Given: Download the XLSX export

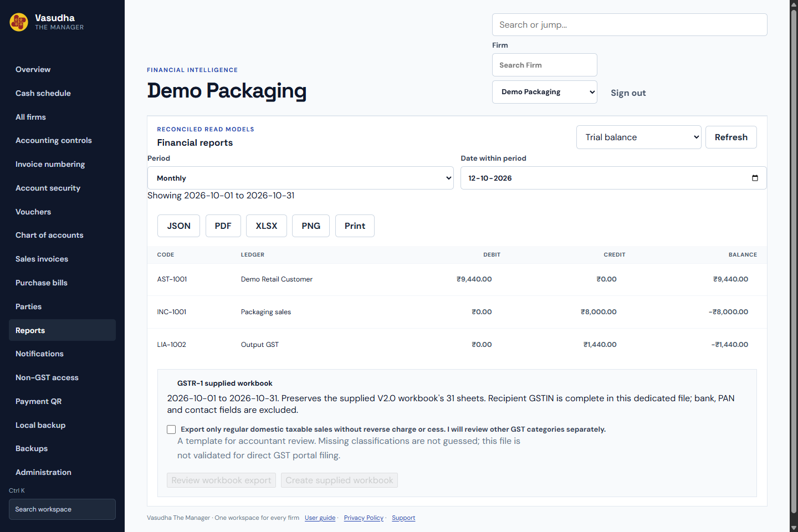Looking at the screenshot, I should (x=267, y=226).
